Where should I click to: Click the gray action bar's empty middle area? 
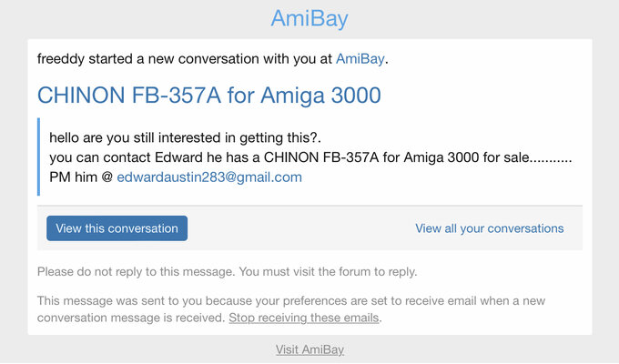pyautogui.click(x=300, y=228)
